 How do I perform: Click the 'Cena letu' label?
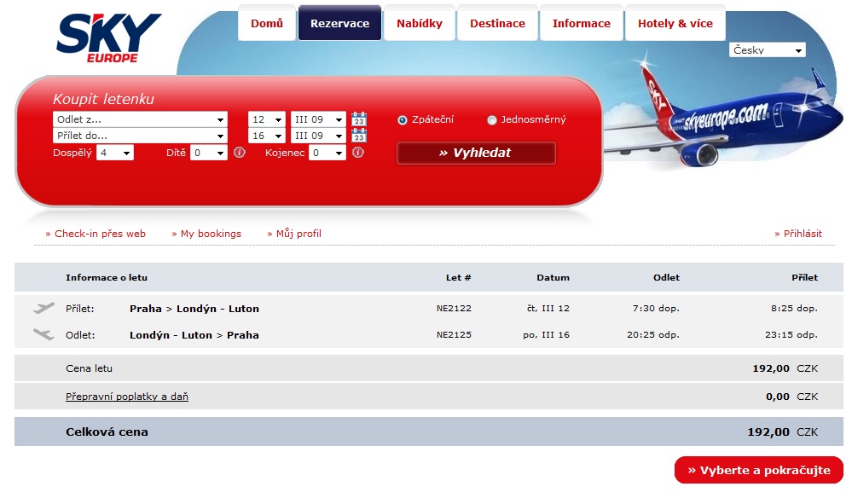89,368
